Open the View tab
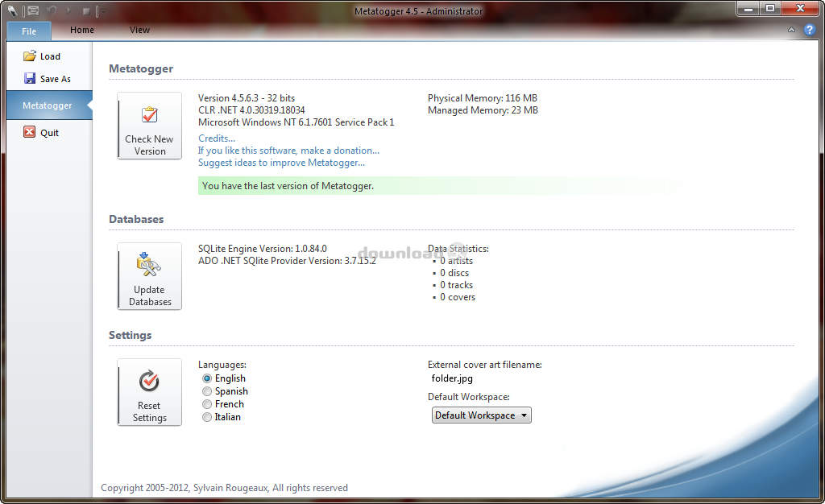 click(x=139, y=30)
